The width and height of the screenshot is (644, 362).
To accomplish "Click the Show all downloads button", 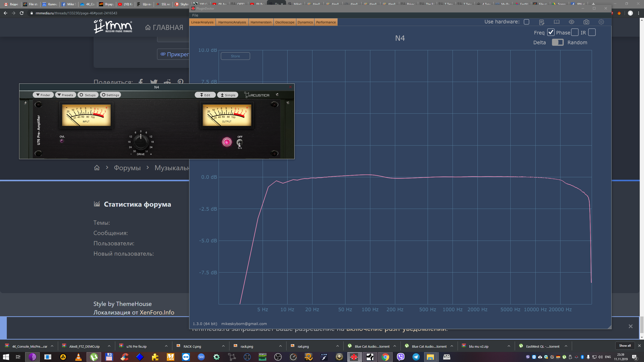I will pos(625,346).
